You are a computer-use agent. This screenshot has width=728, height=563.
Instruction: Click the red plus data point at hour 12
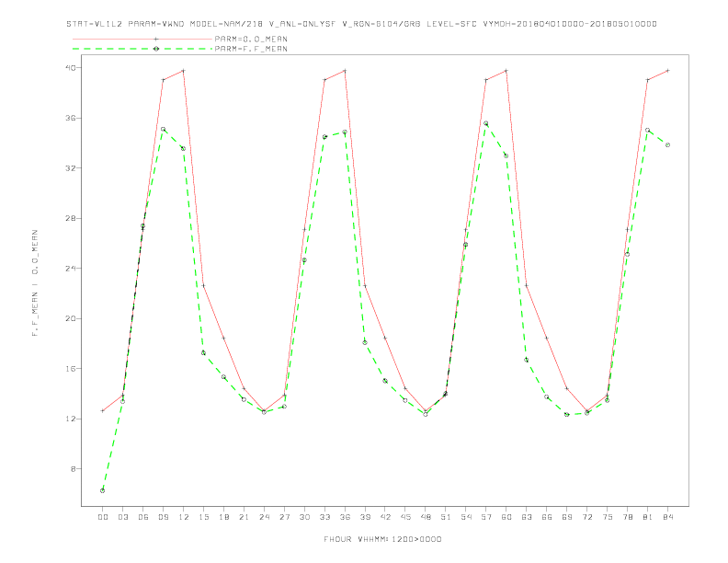click(184, 71)
